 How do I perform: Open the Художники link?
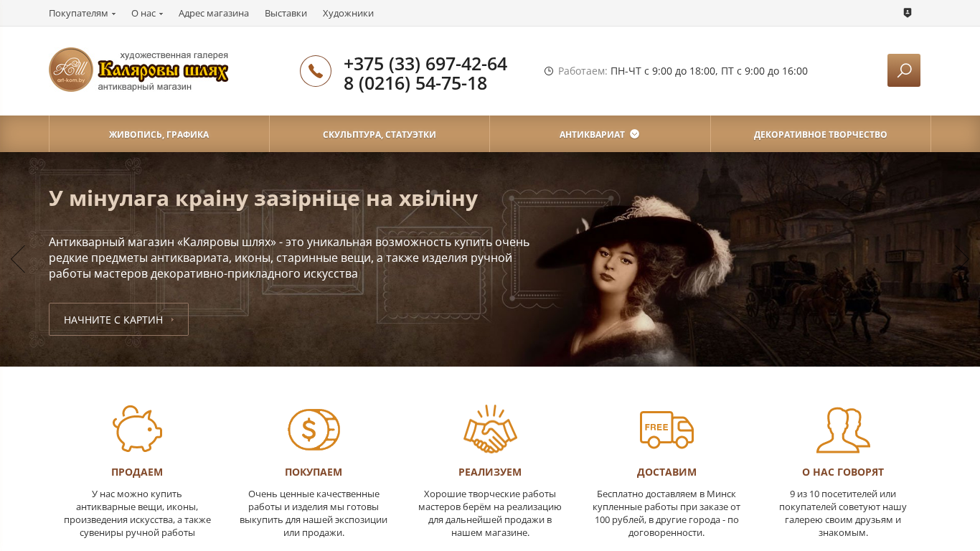point(348,13)
